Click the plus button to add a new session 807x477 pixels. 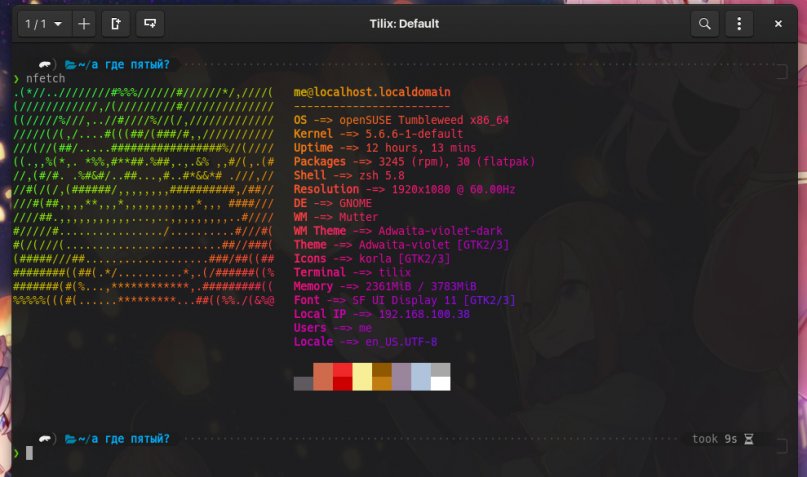point(83,23)
